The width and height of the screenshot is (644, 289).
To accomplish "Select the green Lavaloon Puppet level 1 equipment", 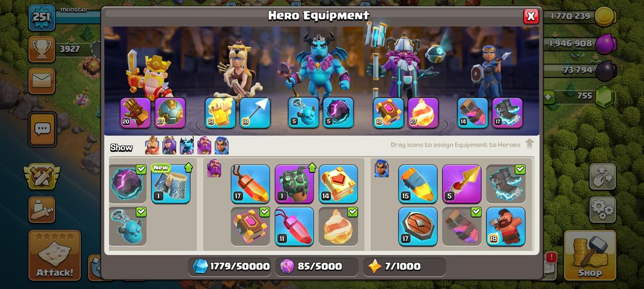I will click(x=294, y=184).
